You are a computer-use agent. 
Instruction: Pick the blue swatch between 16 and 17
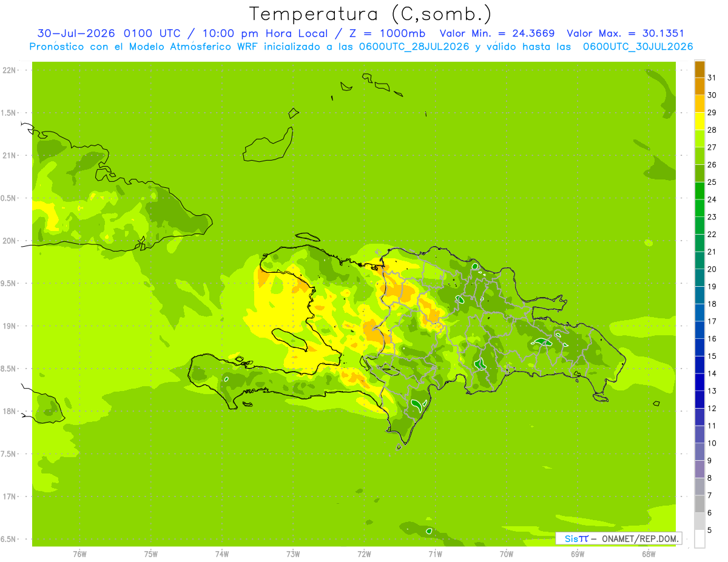click(699, 330)
